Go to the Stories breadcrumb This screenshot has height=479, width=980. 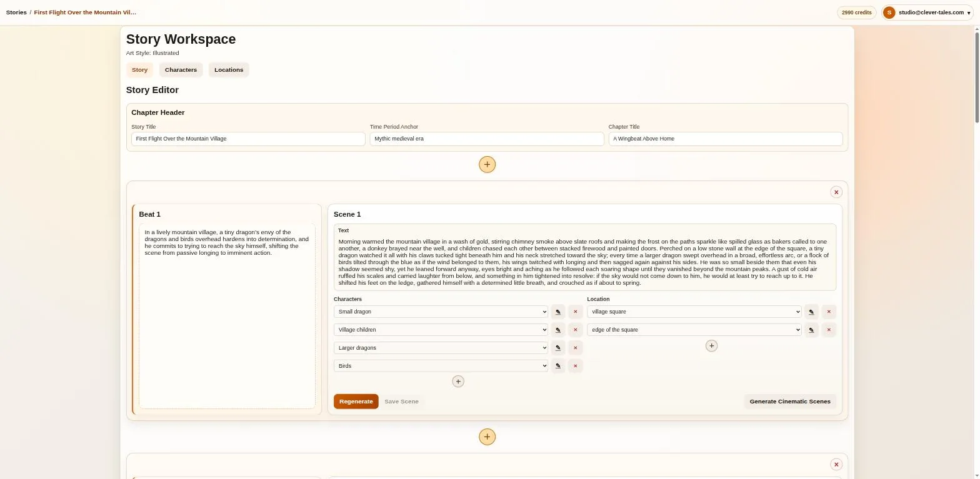click(16, 12)
